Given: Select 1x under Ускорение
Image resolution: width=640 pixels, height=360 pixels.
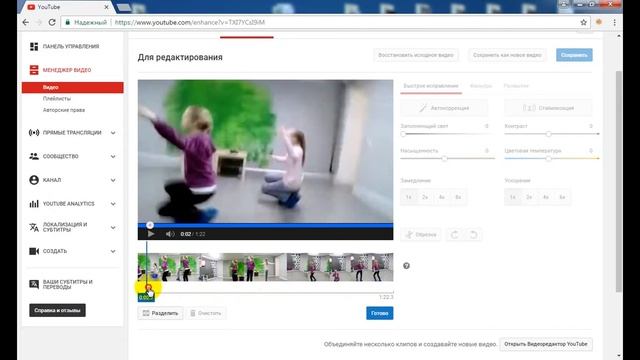Looking at the screenshot, I should click(513, 197).
